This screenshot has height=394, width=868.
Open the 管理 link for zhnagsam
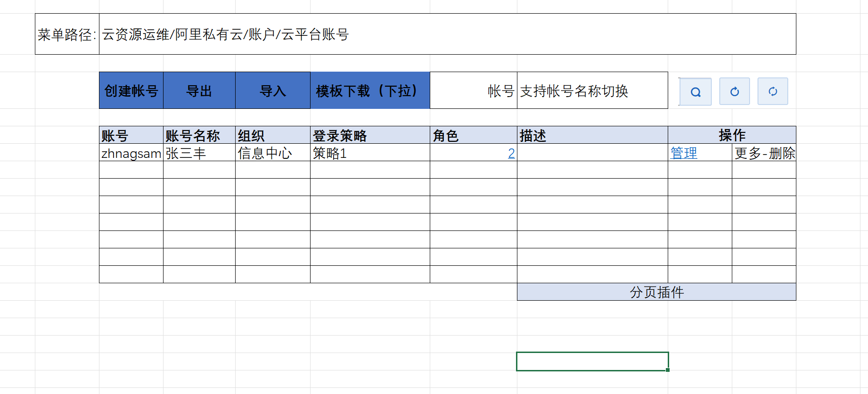point(684,153)
